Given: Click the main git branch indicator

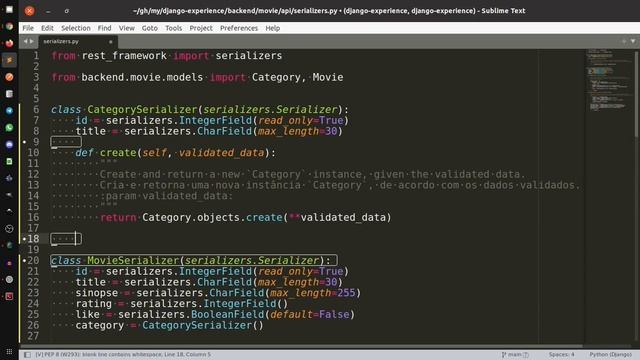Looking at the screenshot, I should [x=515, y=355].
